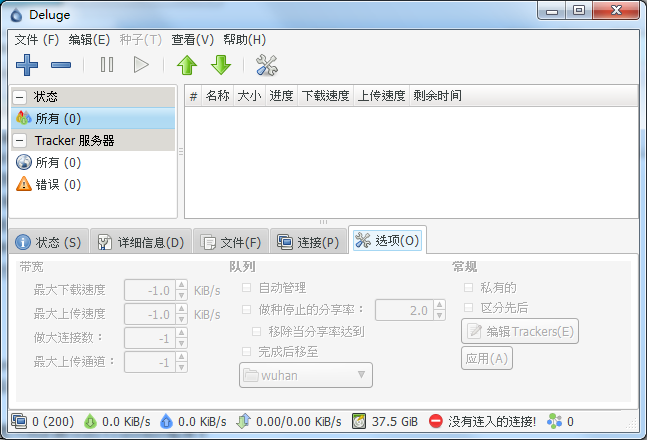Sort by the 大小 column header

click(x=249, y=96)
